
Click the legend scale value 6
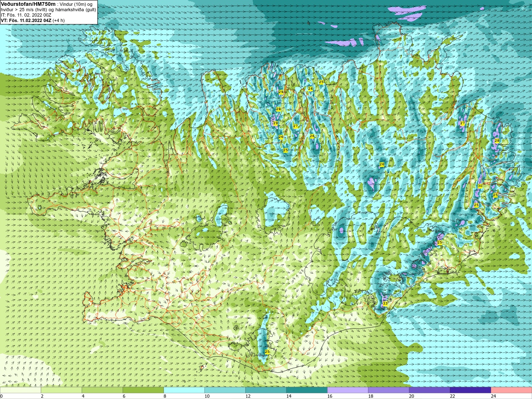(x=124, y=396)
